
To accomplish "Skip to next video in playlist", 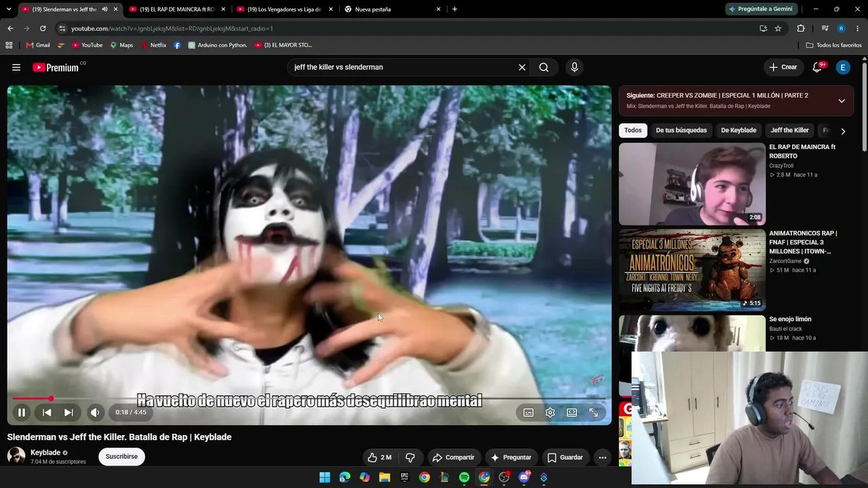I will (68, 412).
